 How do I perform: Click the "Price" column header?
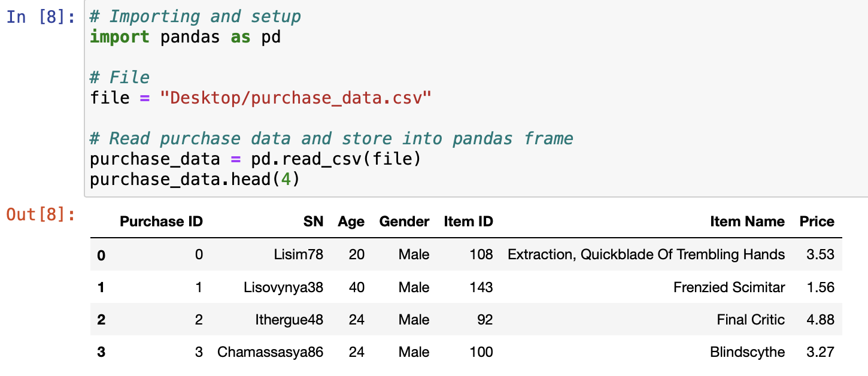point(817,221)
